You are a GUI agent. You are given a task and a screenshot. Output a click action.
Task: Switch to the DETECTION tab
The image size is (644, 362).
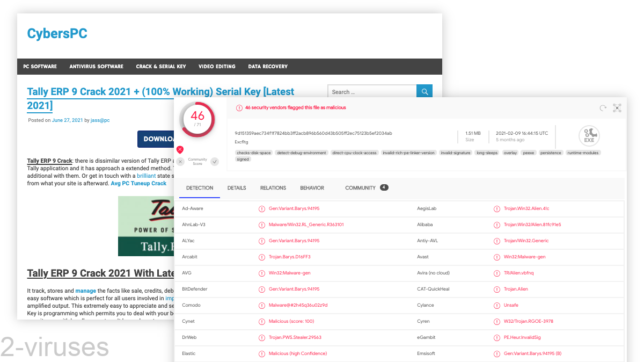pos(200,188)
